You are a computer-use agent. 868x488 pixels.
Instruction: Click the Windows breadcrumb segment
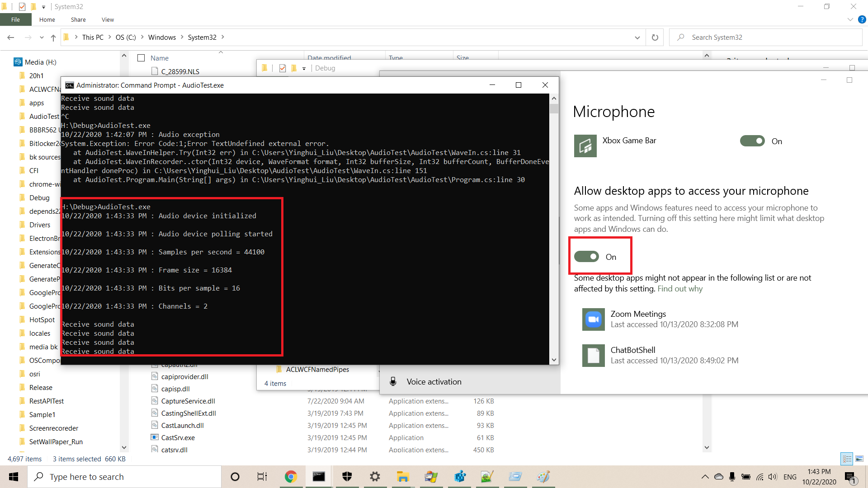pyautogui.click(x=162, y=37)
